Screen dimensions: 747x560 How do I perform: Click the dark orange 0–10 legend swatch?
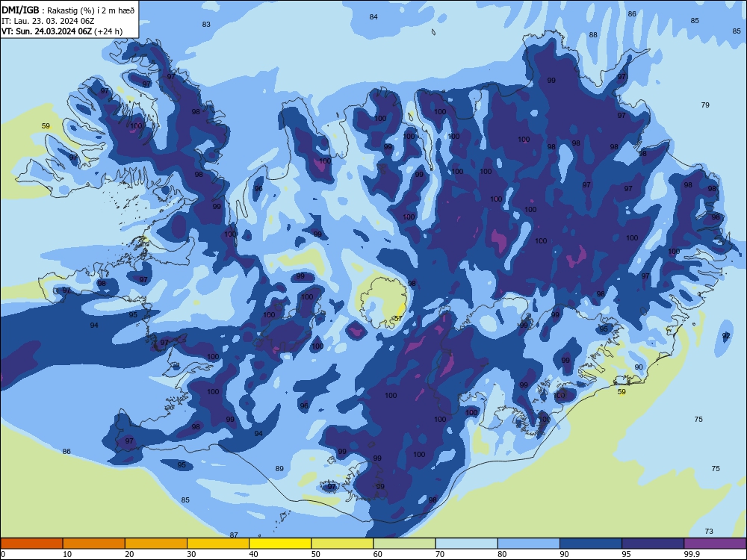coord(31,544)
